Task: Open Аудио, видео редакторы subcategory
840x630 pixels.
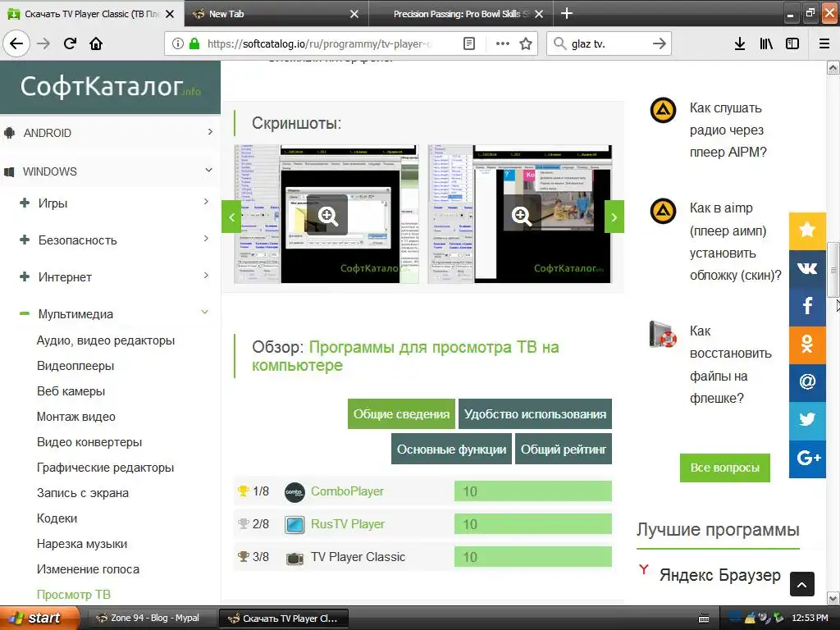Action: coord(106,340)
